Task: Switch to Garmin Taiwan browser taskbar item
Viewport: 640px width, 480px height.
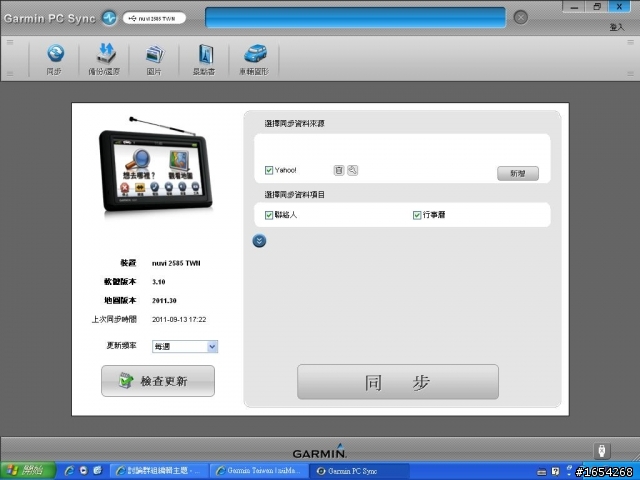Action: pyautogui.click(x=259, y=471)
